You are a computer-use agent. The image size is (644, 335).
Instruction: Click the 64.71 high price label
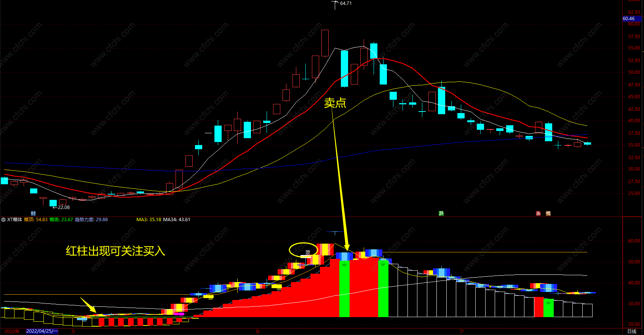tap(346, 3)
